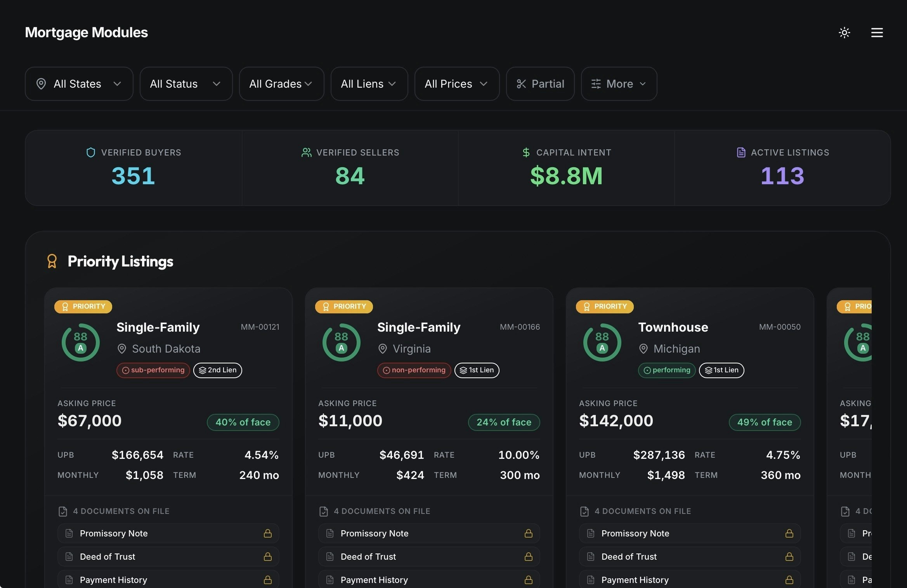Click the 2nd Lien tag
907x588 pixels.
tap(218, 370)
